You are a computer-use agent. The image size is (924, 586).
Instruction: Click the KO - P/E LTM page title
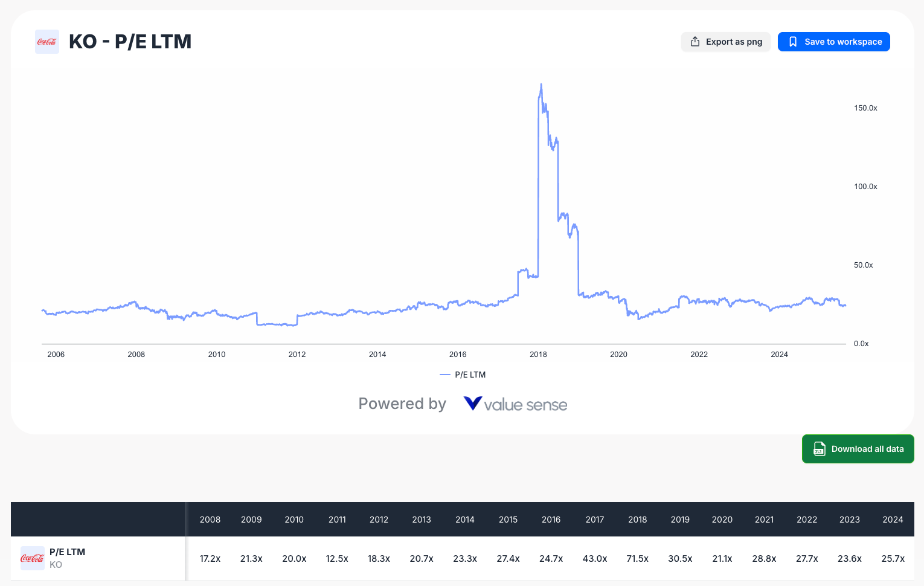click(x=130, y=41)
